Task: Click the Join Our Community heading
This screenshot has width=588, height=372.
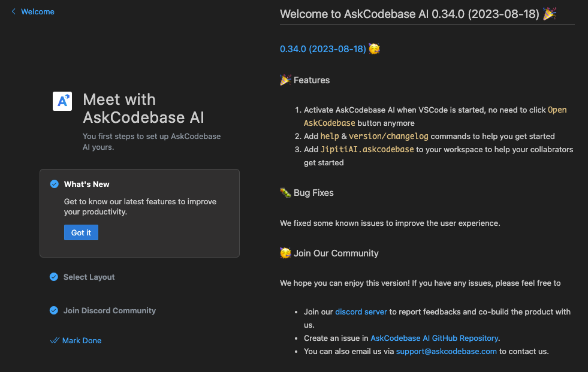Action: click(336, 253)
